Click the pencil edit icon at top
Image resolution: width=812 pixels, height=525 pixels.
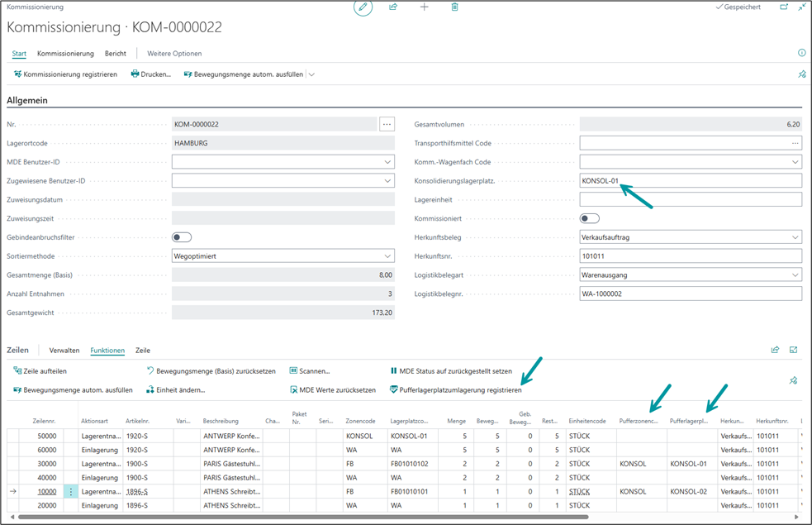pos(363,7)
